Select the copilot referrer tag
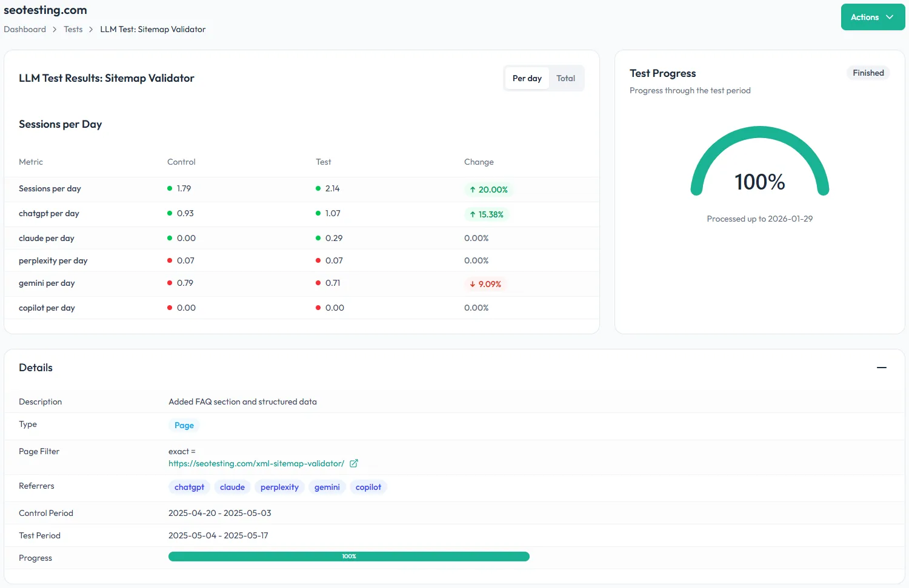Viewport: 909px width, 588px height. tap(368, 487)
